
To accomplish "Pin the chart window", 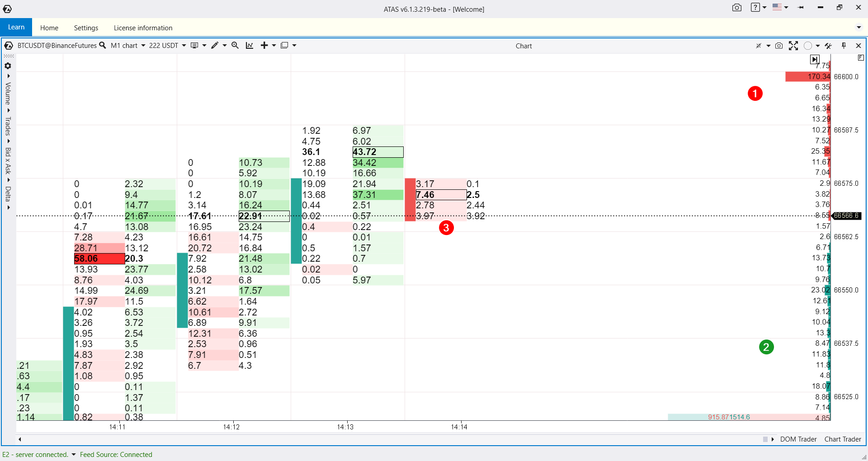I will pyautogui.click(x=844, y=46).
